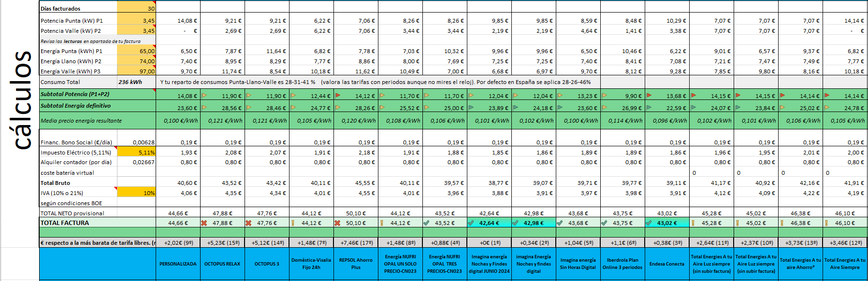Select the Energía Punta input 65,00
This screenshot has width=868, height=281.
click(x=136, y=51)
